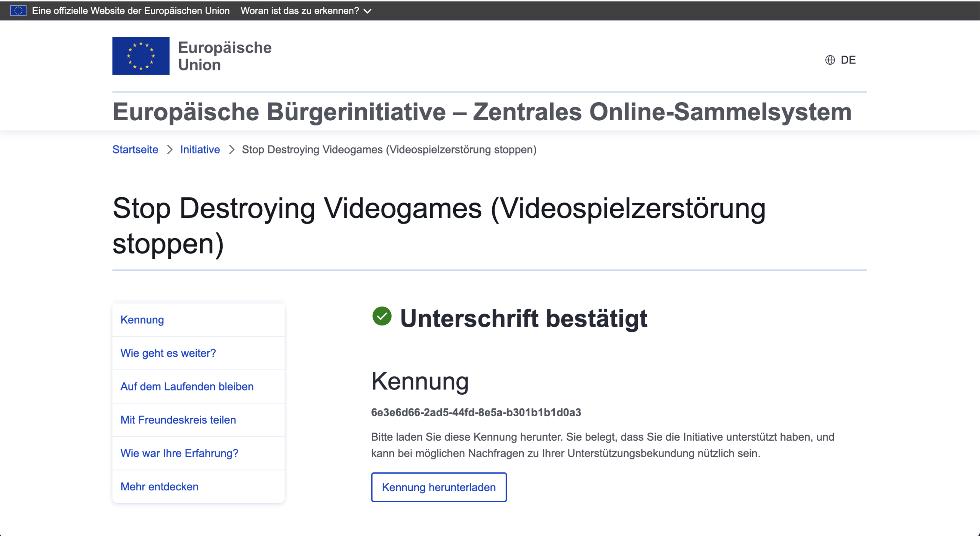Click the 'Europäische Union' logo text
Screen dimensions: 980x536
pos(225,56)
